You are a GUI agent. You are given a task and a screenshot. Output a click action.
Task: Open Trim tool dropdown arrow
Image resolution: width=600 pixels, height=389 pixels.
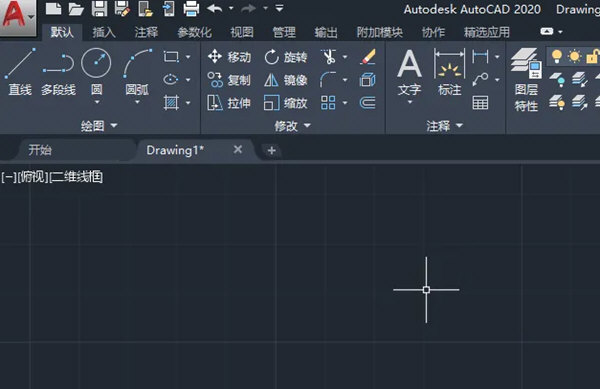click(345, 57)
